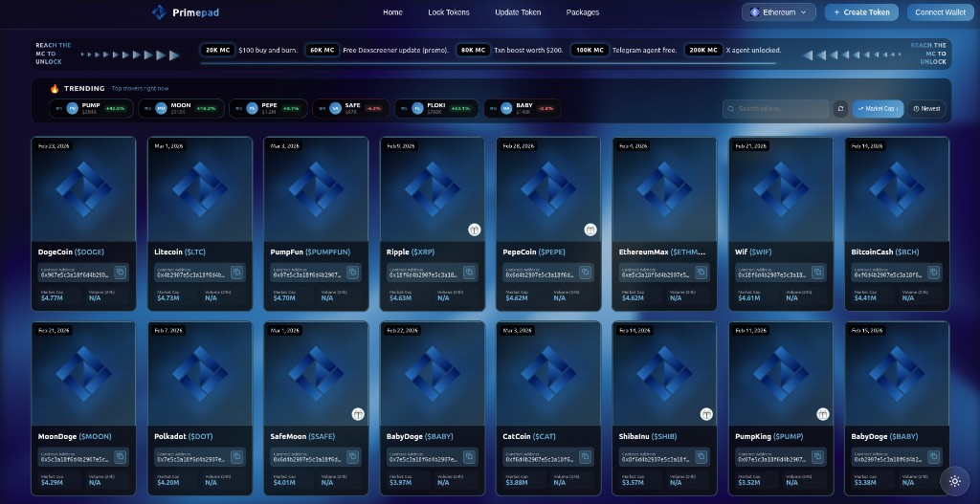Copy the ShibaInu contract address
Viewport: 980px width, 504px height.
(x=702, y=457)
